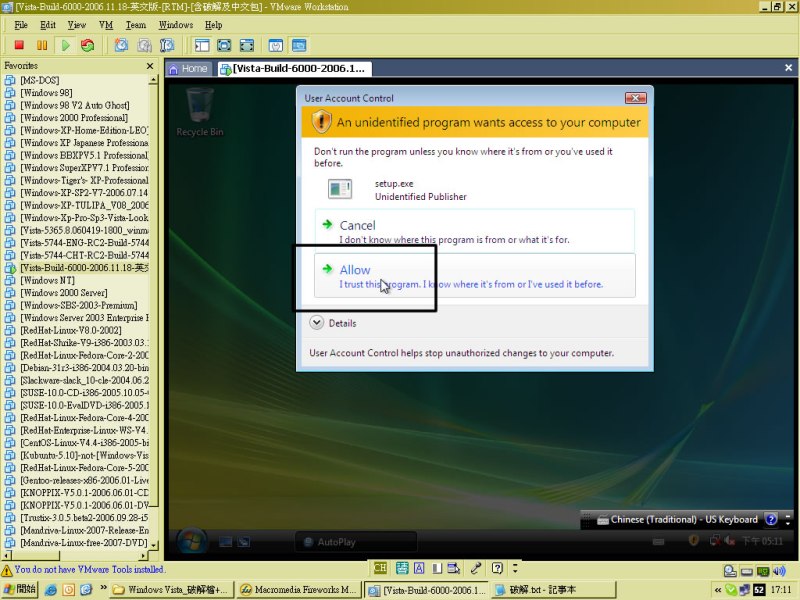
Task: Open the Edit menu
Action: tap(48, 25)
